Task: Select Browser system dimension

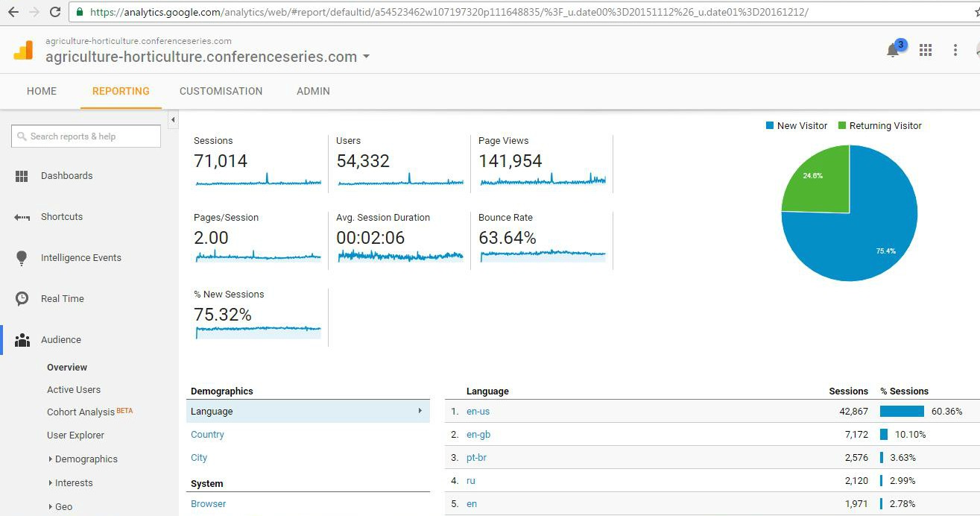Action: [x=208, y=504]
